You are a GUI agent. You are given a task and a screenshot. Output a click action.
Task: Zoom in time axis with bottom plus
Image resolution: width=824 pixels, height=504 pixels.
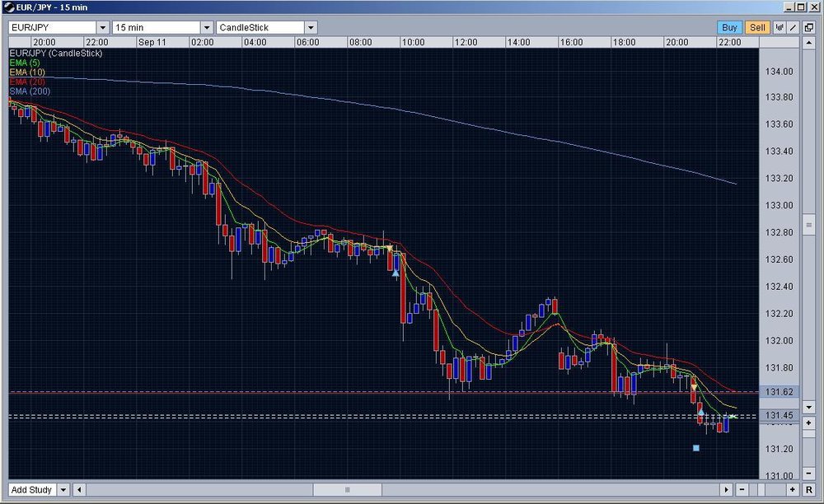click(x=793, y=490)
